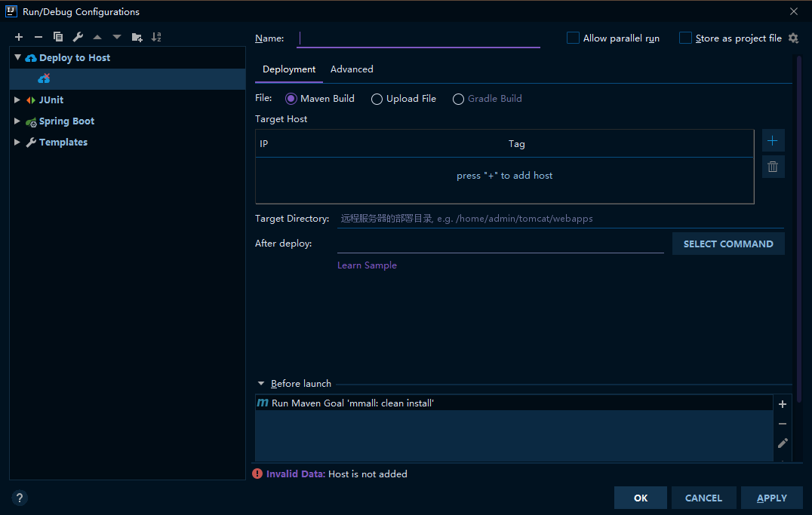
Task: Click the wrench Edit Templates icon
Action: 78,37
